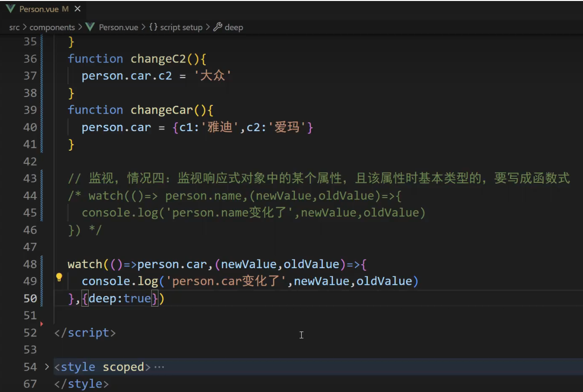Open the src breadcrumb segment
Viewport: 583px width, 392px height.
pos(14,27)
